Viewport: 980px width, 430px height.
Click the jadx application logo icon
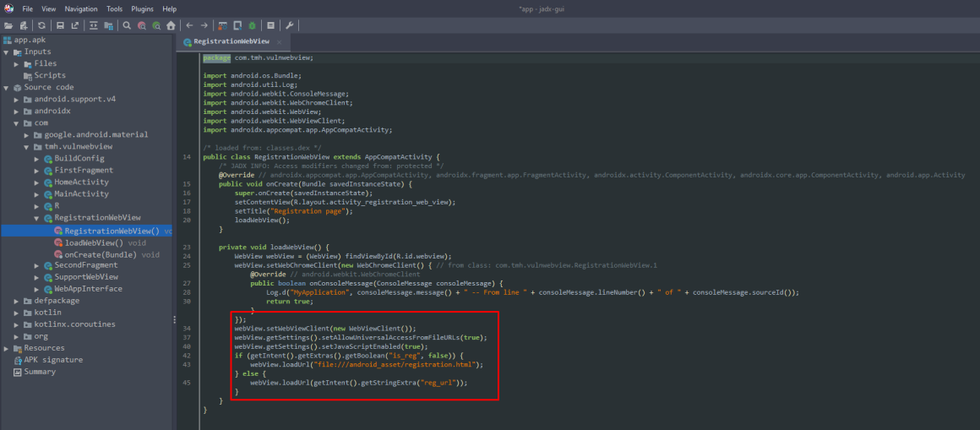coord(8,8)
